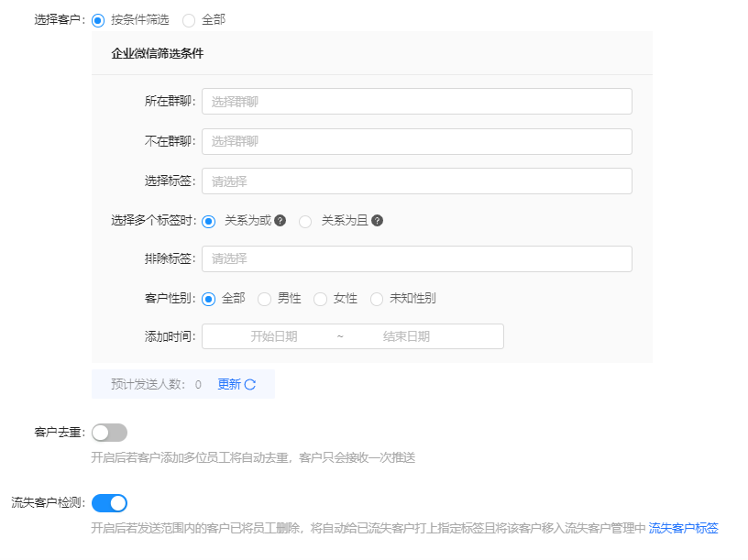The width and height of the screenshot is (748, 560).
Task: Choose the 关系为或 radio option
Action: 208,221
